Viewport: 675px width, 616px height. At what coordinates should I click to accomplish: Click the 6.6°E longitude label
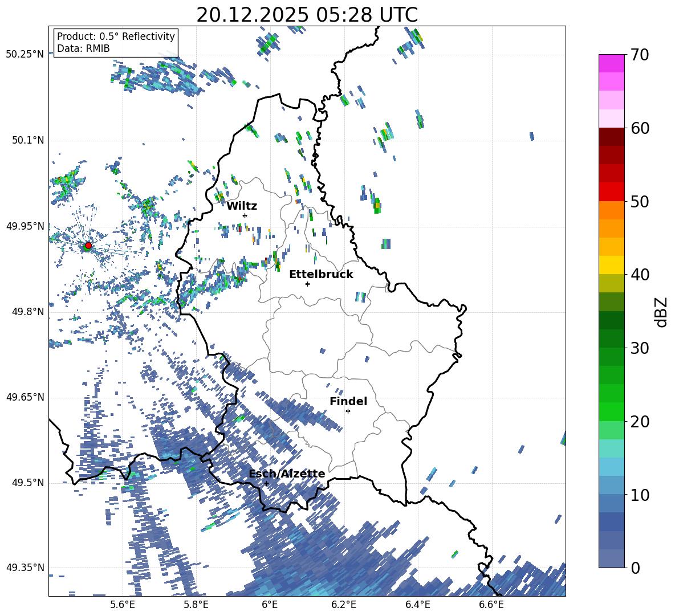pos(491,605)
